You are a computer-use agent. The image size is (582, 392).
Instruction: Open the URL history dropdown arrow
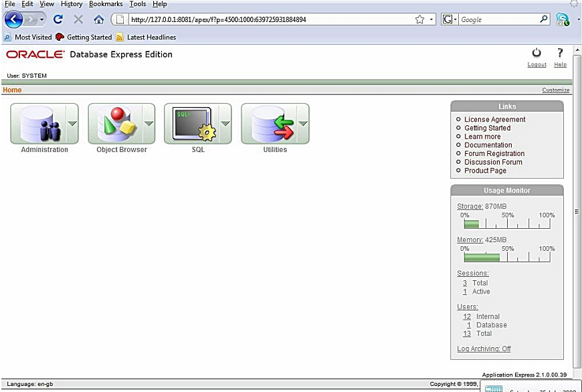pyautogui.click(x=431, y=19)
